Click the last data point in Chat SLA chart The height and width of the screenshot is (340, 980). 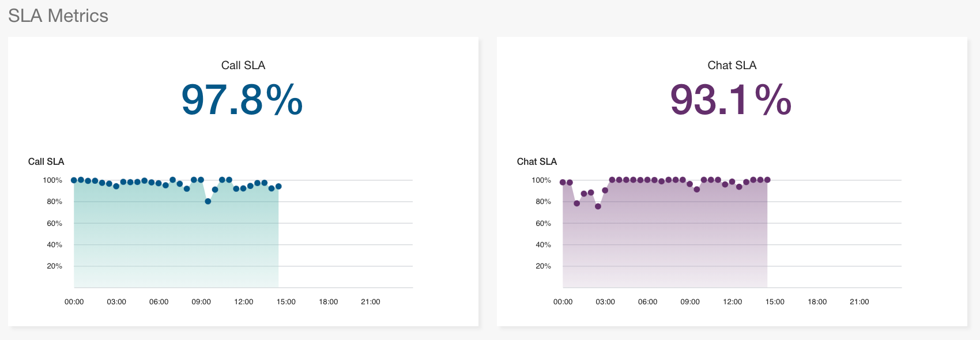pyautogui.click(x=767, y=180)
